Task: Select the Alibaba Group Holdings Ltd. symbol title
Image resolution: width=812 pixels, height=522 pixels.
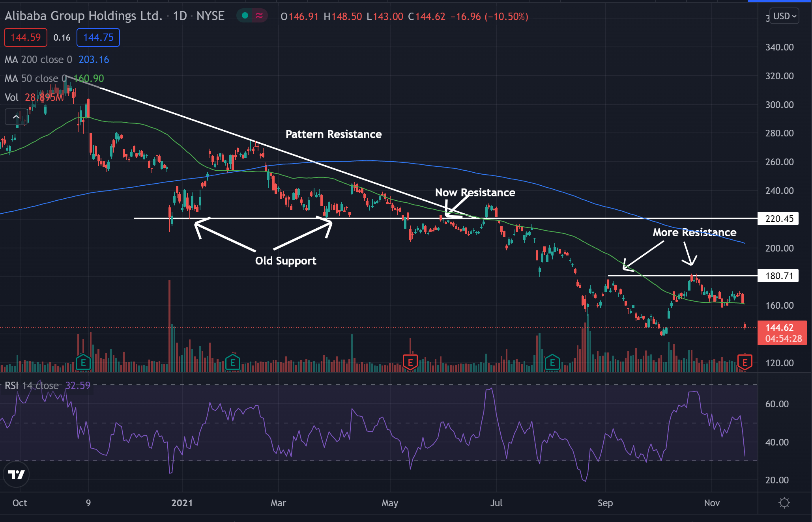Action: click(83, 16)
